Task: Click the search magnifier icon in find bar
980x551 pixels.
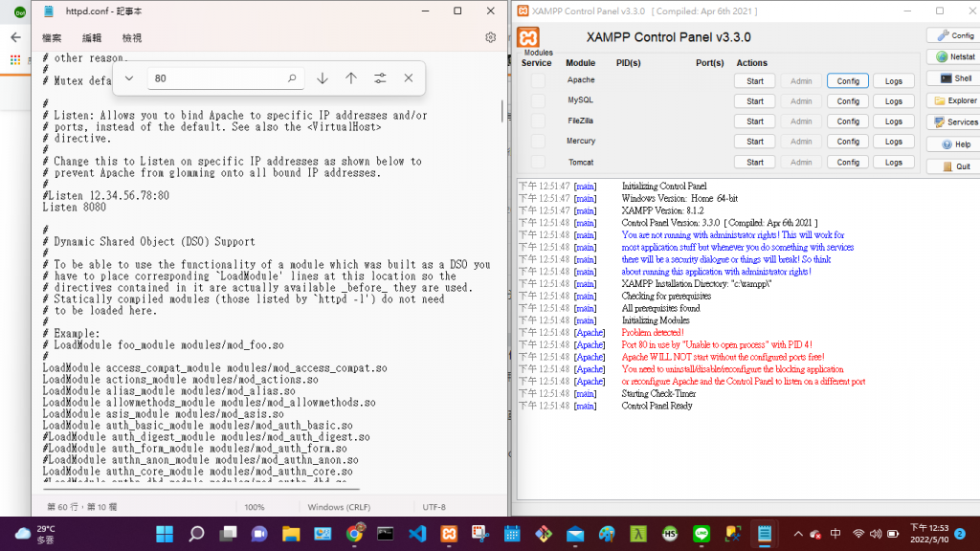Action: coord(292,78)
